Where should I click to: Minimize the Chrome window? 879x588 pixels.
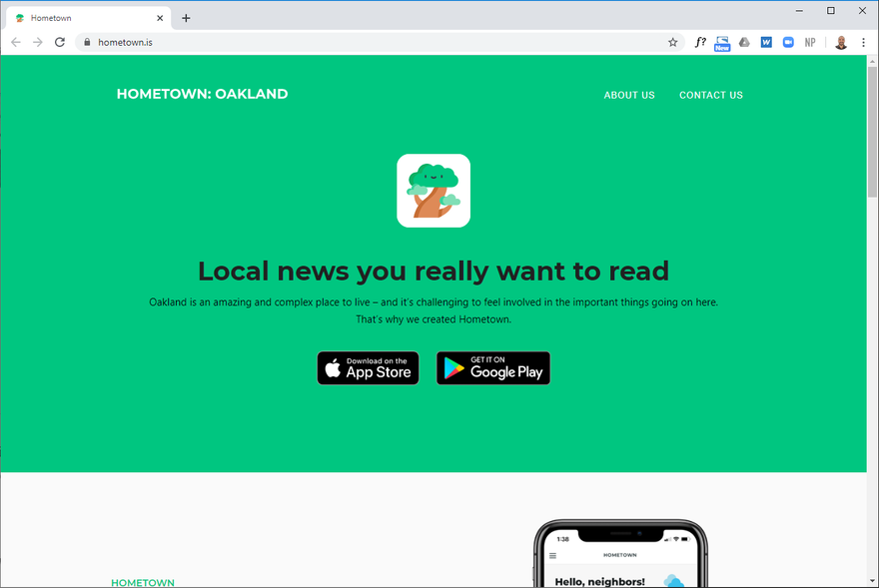click(x=799, y=11)
